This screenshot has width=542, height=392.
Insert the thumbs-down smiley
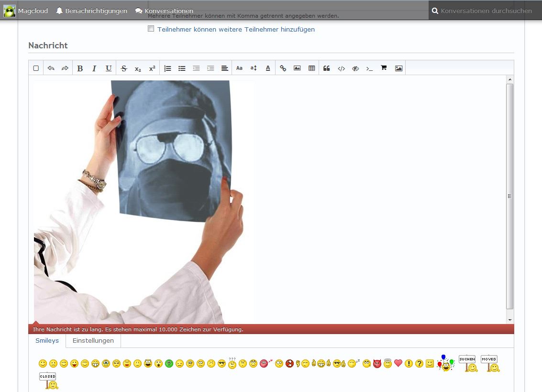(x=303, y=363)
